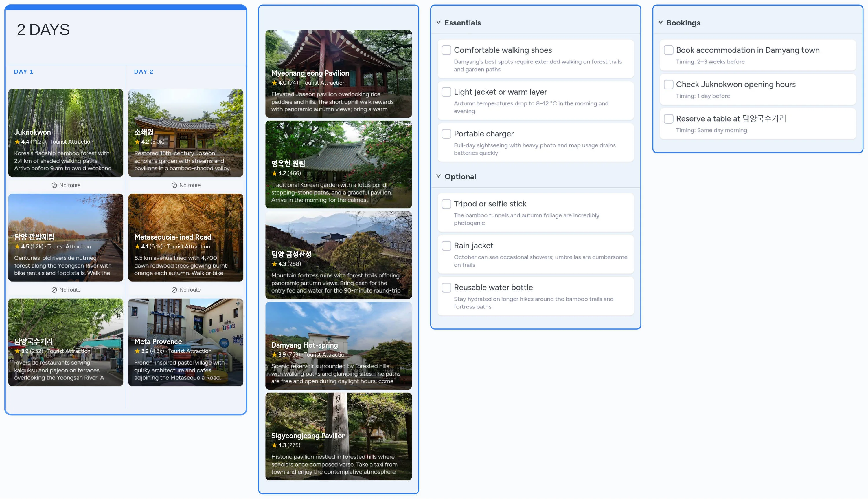Click 'No route' label under Juknokwon
The height and width of the screenshot is (499, 868).
coord(70,185)
